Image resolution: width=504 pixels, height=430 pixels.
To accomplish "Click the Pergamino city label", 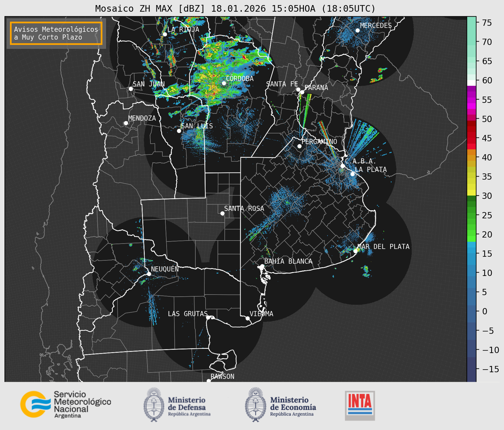I will tap(319, 141).
